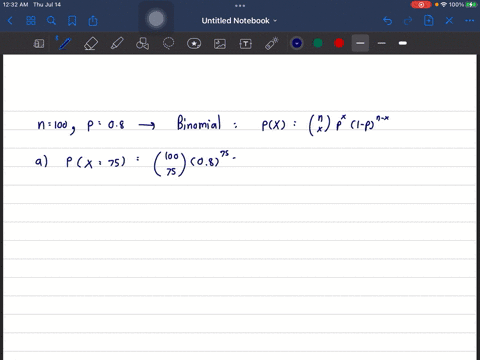The width and height of the screenshot is (480, 360).
Task: Open the more options ellipsis menu
Action: click(x=469, y=21)
